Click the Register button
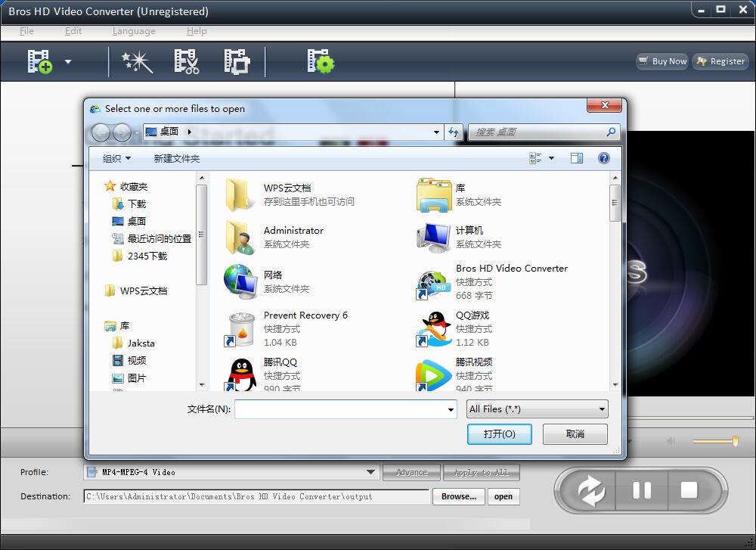756x550 pixels. 720,61
